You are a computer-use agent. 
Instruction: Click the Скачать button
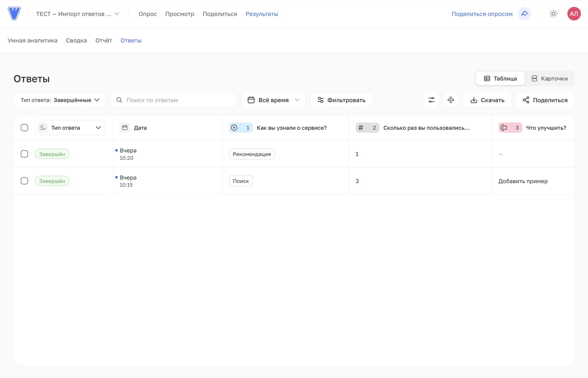pos(487,100)
